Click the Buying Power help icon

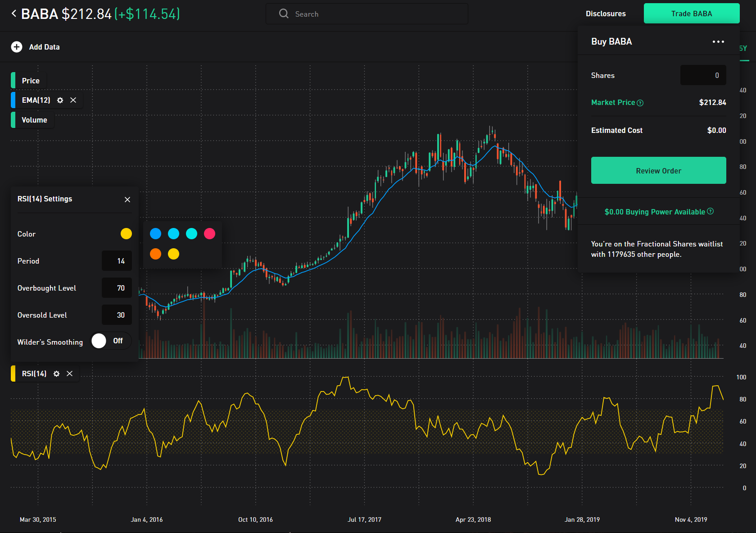(x=711, y=211)
